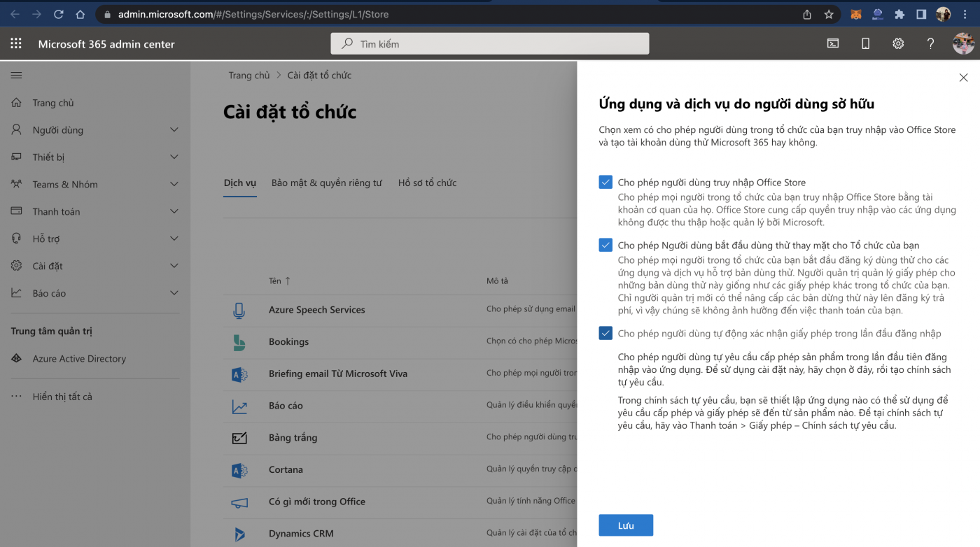Open the help question mark icon

(x=930, y=43)
